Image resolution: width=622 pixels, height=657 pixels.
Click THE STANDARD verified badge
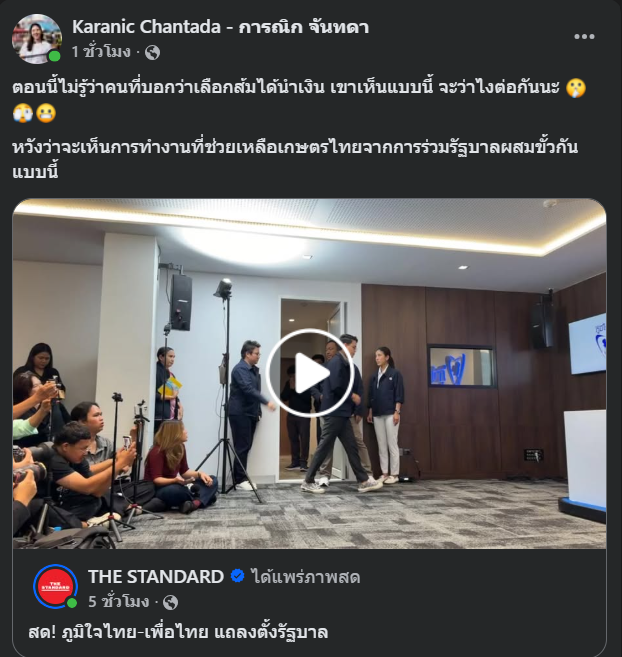(238, 577)
